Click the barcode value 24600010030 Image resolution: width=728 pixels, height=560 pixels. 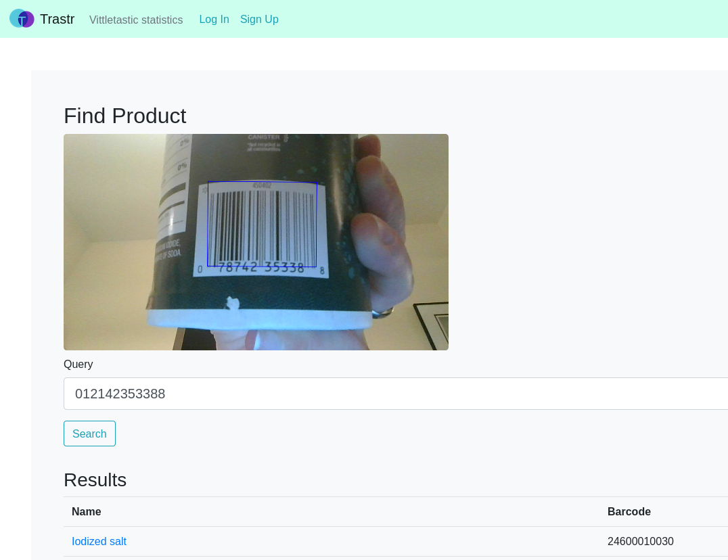pos(640,541)
